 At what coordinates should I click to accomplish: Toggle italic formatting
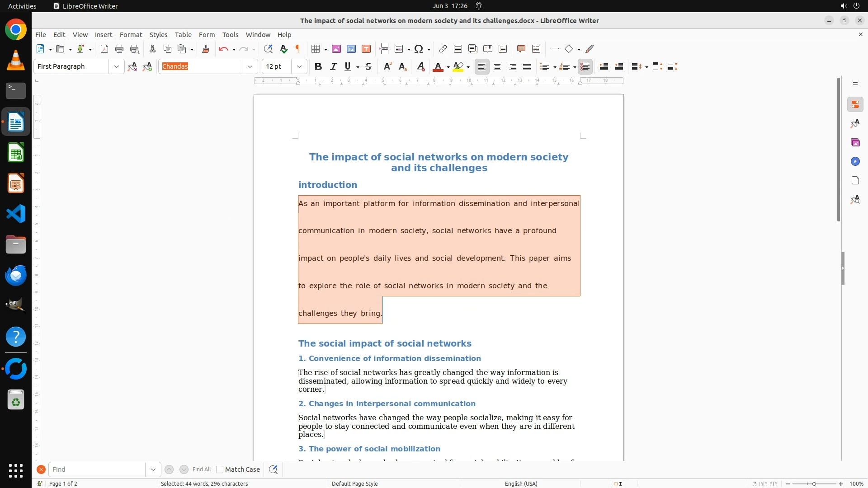click(x=334, y=66)
